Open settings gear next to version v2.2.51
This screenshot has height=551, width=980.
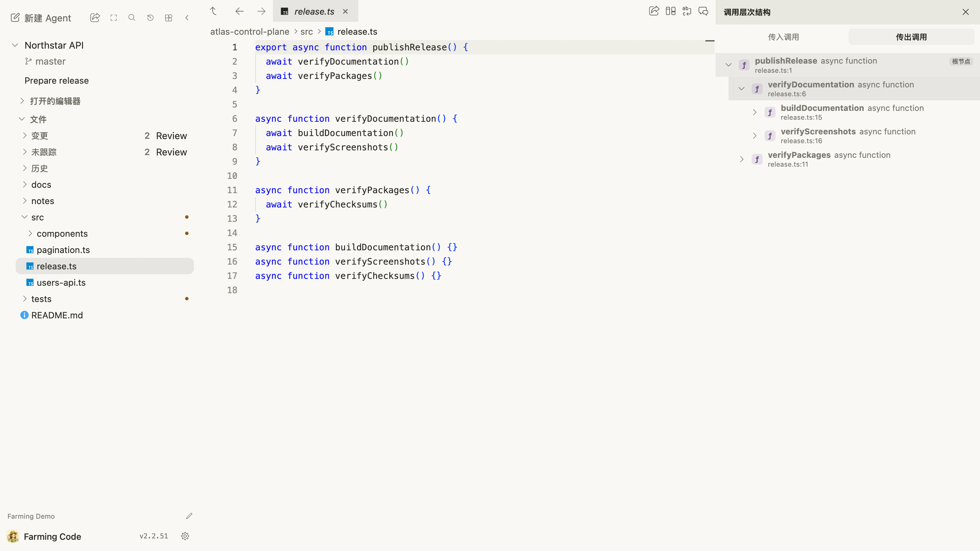[x=185, y=536]
